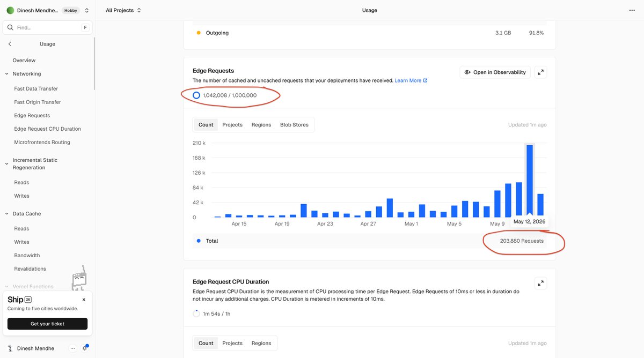Select Projects tab in Edge Requests
The width and height of the screenshot is (644, 358).
[232, 125]
